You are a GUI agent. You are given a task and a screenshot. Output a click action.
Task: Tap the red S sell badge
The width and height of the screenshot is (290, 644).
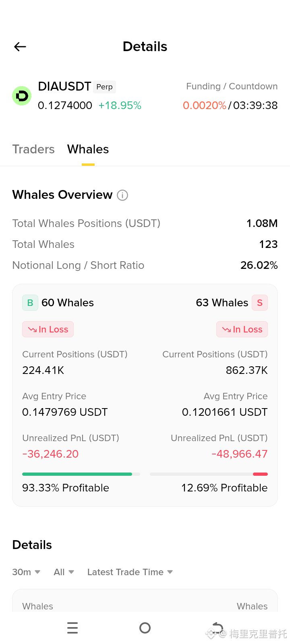tap(260, 303)
